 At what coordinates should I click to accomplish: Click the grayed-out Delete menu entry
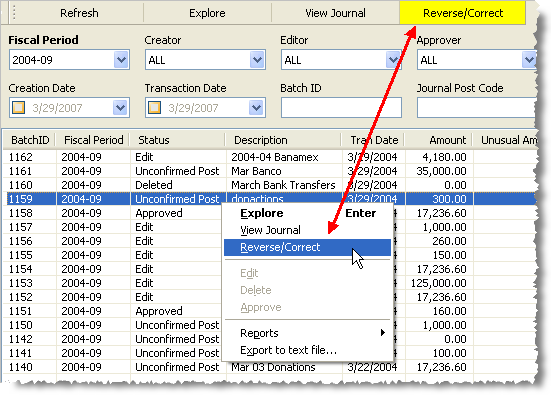pyautogui.click(x=307, y=290)
